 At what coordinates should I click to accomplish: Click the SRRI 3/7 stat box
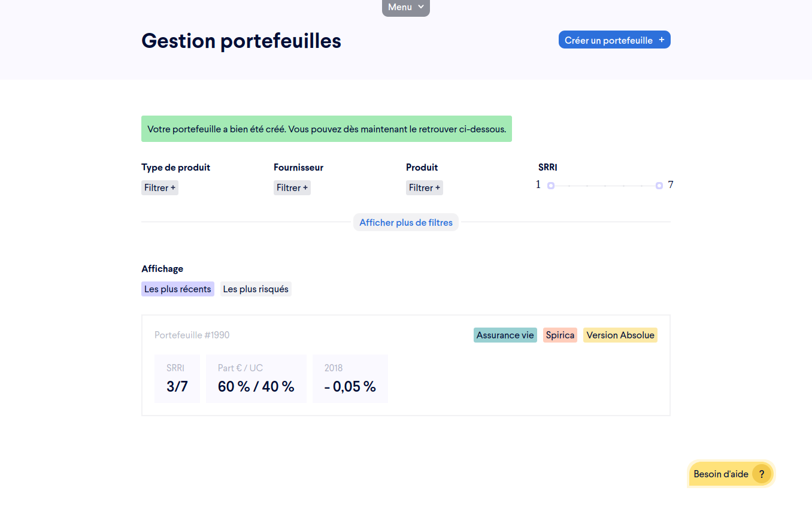pyautogui.click(x=177, y=378)
